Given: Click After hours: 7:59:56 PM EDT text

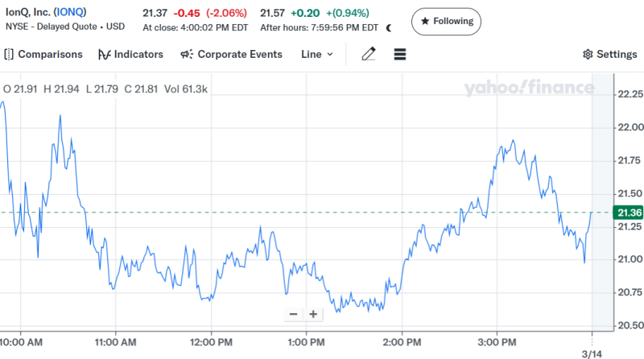Looking at the screenshot, I should [x=319, y=28].
